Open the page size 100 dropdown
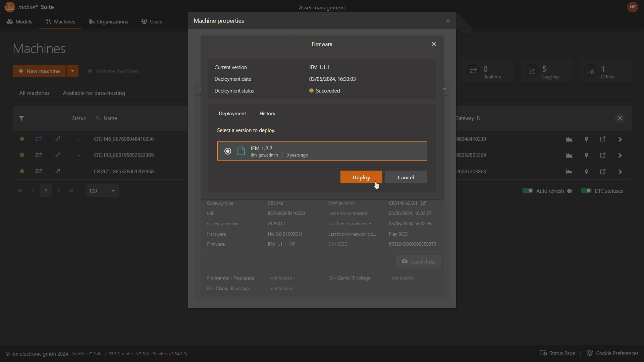 coord(102,191)
